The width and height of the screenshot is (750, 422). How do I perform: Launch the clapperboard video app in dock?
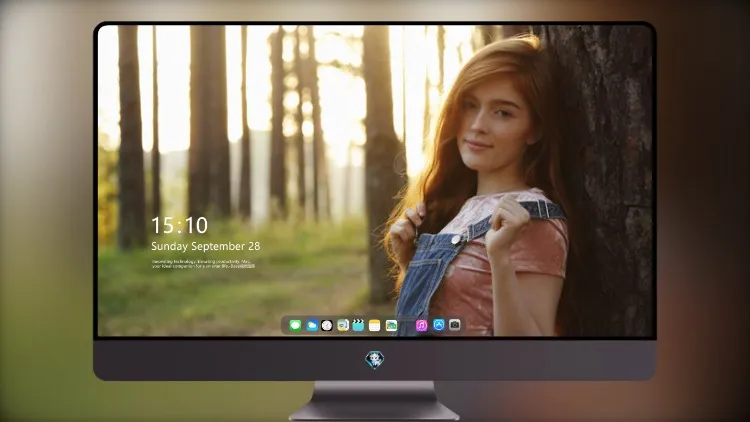(358, 326)
